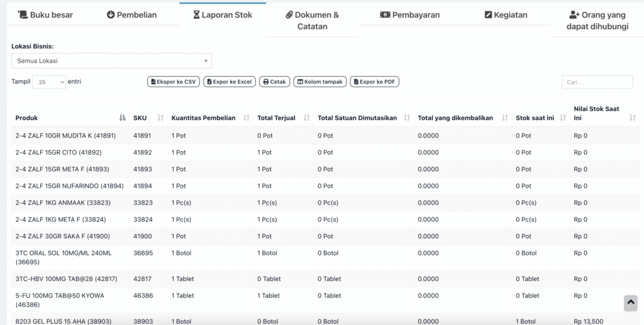Open the Kegiatan tab

[x=506, y=14]
